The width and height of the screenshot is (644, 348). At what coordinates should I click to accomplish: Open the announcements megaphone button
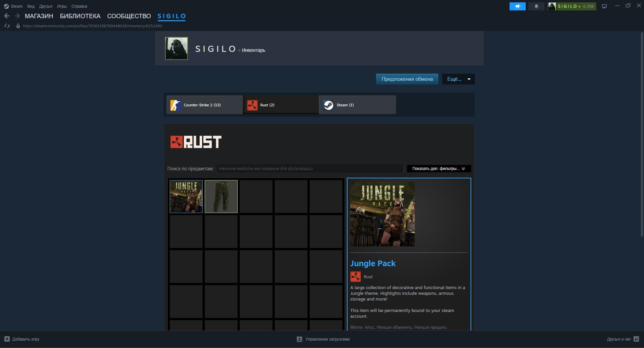518,6
